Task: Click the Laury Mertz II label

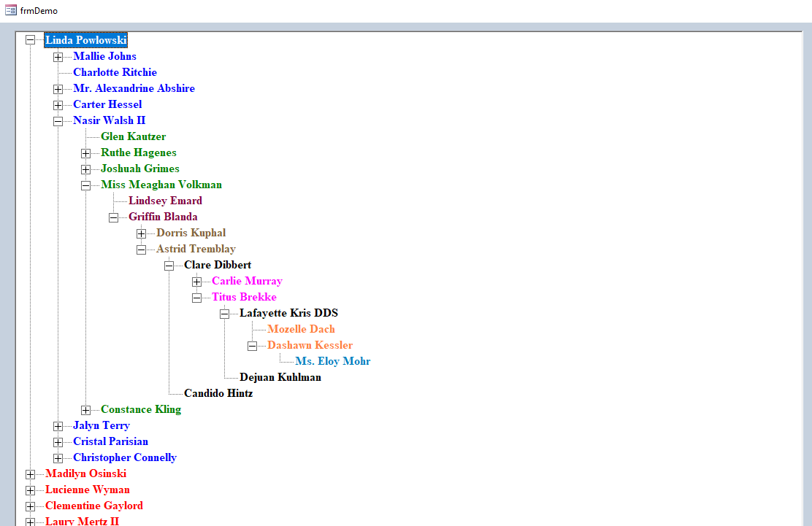Action: [83, 520]
